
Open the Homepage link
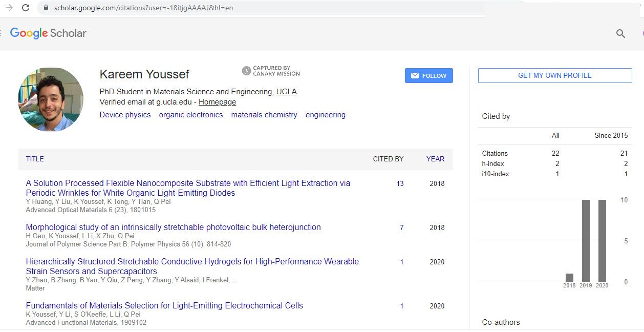(x=217, y=102)
